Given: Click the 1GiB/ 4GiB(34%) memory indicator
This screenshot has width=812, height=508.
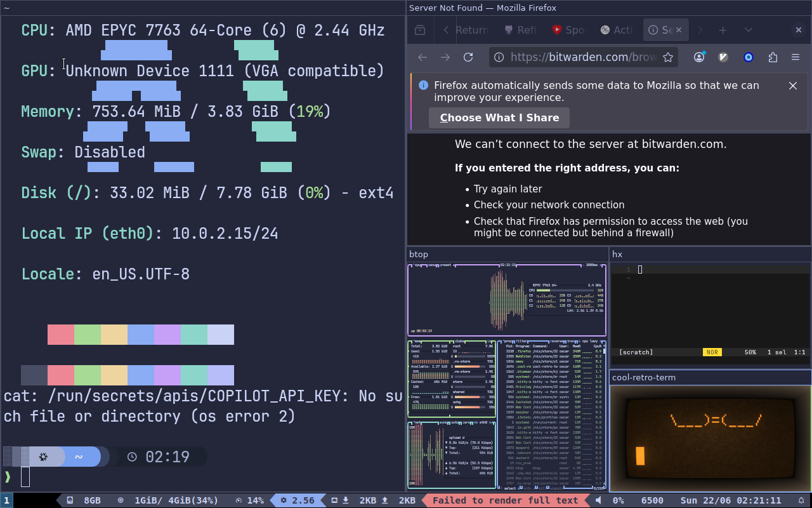Looking at the screenshot, I should pyautogui.click(x=168, y=500).
